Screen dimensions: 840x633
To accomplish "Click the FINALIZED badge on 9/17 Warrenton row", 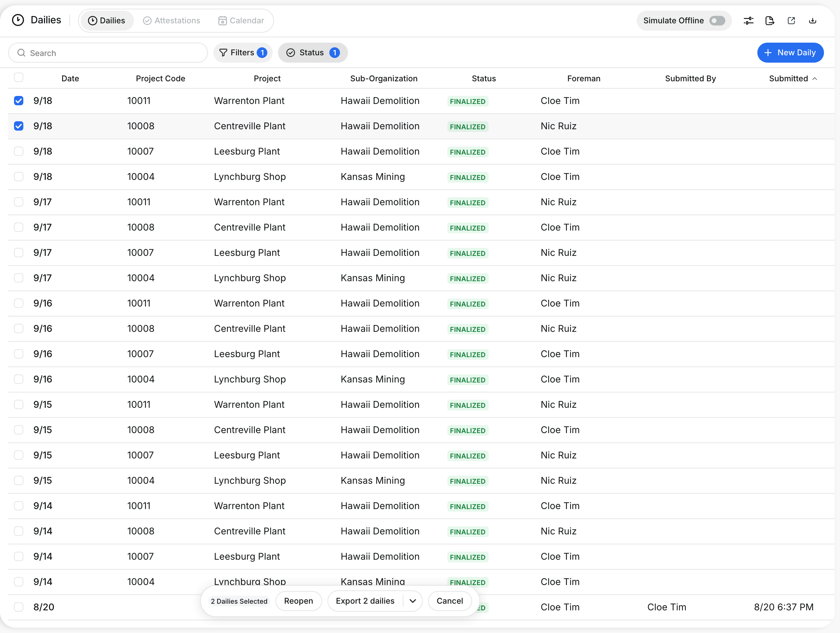I will point(467,203).
